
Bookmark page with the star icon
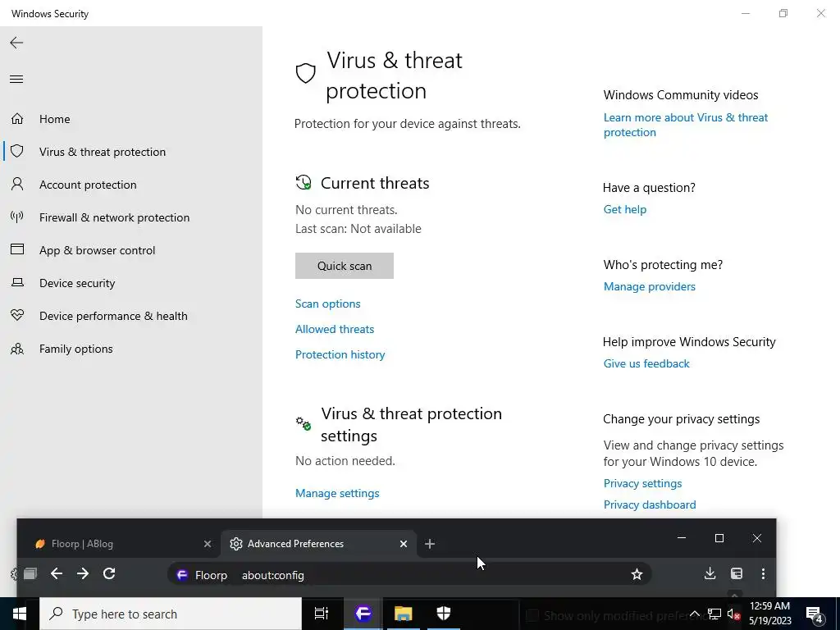coord(637,575)
